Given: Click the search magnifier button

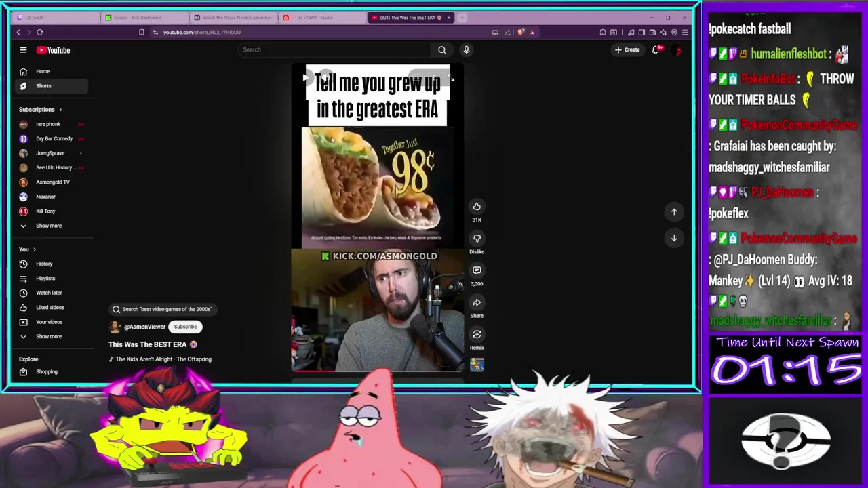Looking at the screenshot, I should pyautogui.click(x=442, y=49).
